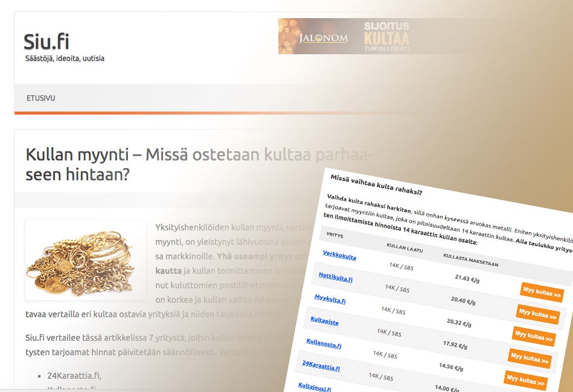Select the price '20.32 €/g'
This screenshot has width=573, height=392.
(x=459, y=323)
